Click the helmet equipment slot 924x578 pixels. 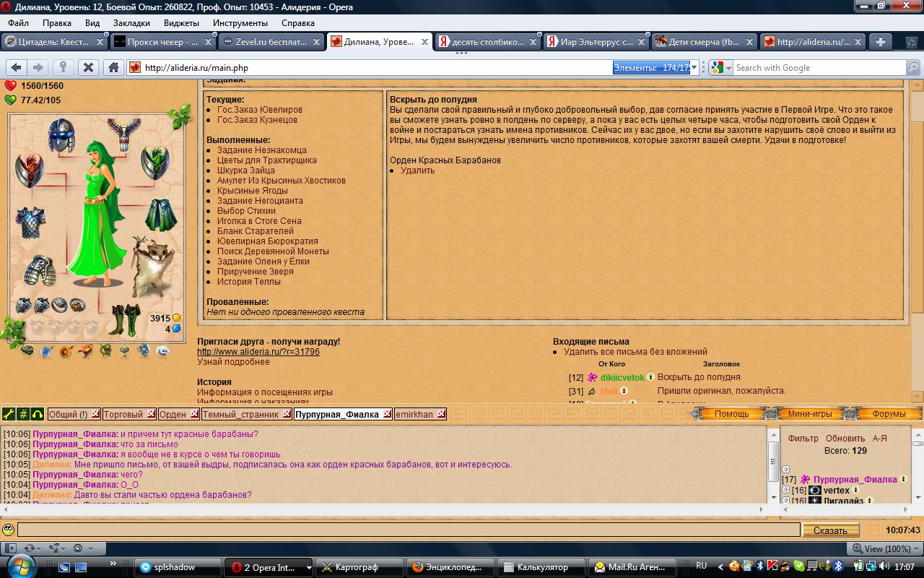[x=61, y=134]
